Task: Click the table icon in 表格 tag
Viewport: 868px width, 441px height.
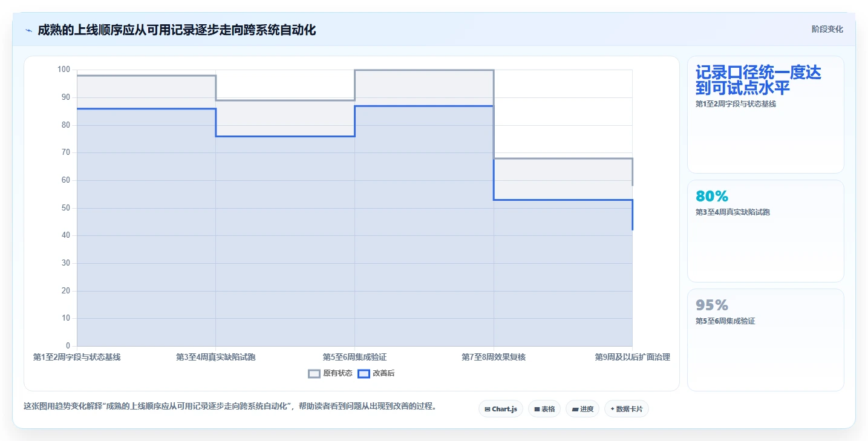Action: click(537, 410)
